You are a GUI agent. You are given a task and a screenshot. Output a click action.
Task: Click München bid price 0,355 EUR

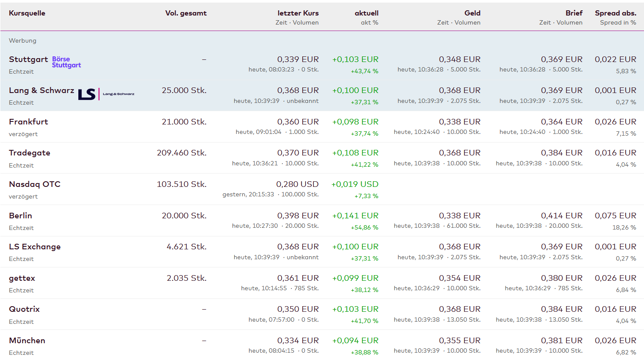(x=460, y=341)
